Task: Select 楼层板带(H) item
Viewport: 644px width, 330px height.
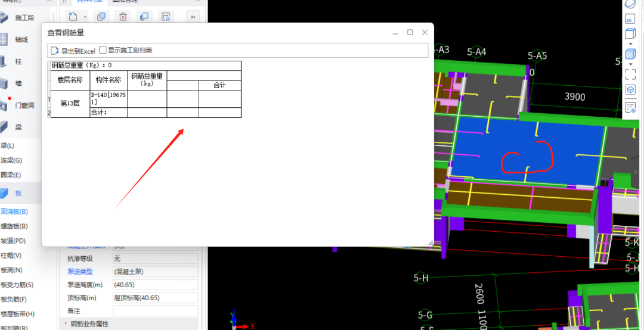Action: [x=18, y=314]
